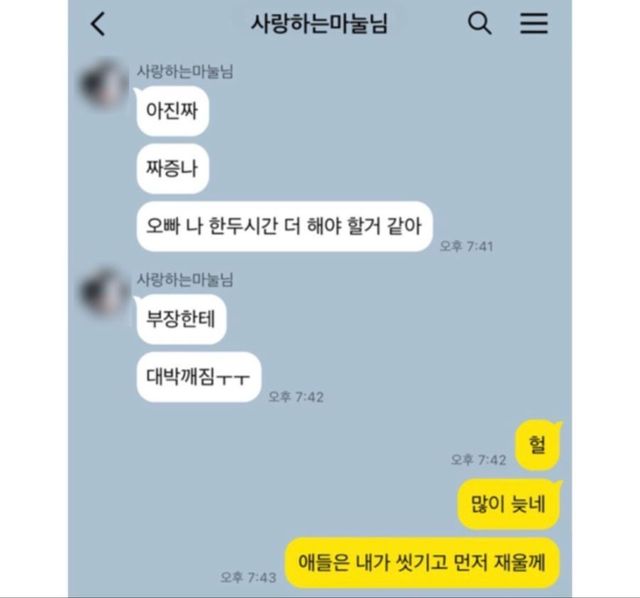The image size is (640, 598).
Task: Select the message bubble 부장한테
Action: point(181,319)
